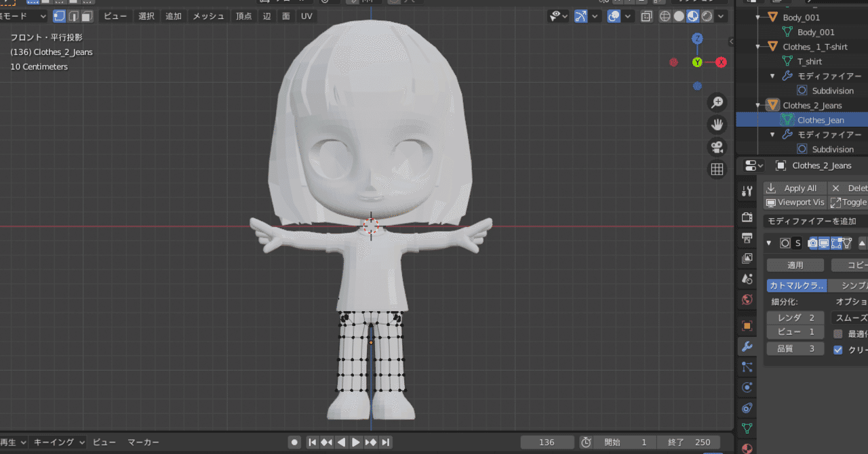Image resolution: width=868 pixels, height=454 pixels.
Task: Open the tool settings properties tab
Action: 747,191
